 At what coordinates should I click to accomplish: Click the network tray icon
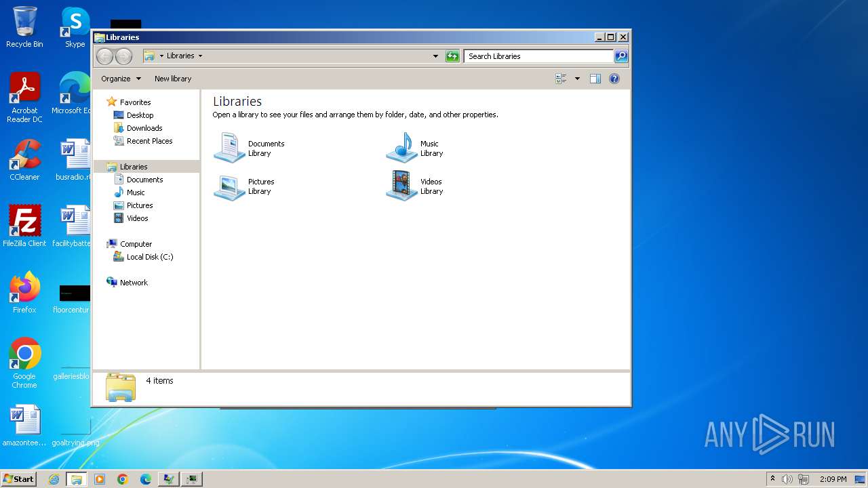click(x=804, y=479)
